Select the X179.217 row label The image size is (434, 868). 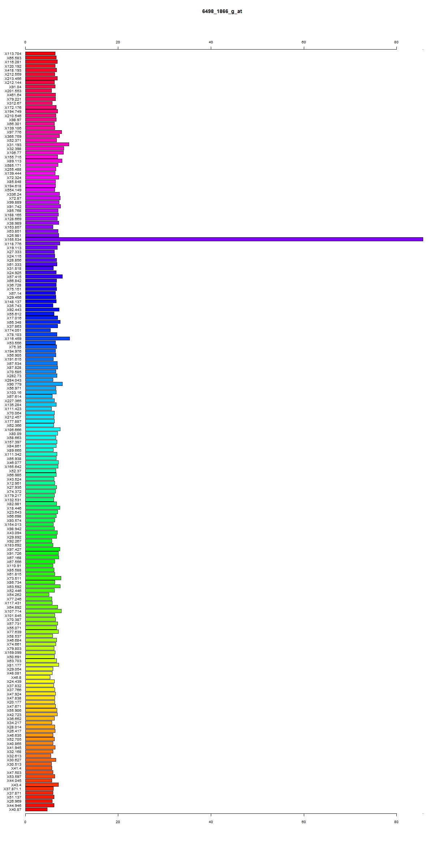pyautogui.click(x=13, y=495)
